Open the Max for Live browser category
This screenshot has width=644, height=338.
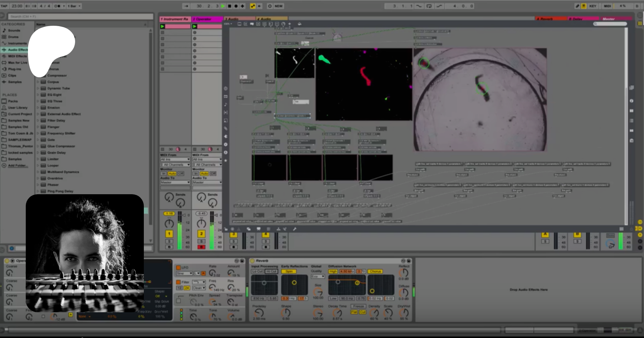click(17, 63)
